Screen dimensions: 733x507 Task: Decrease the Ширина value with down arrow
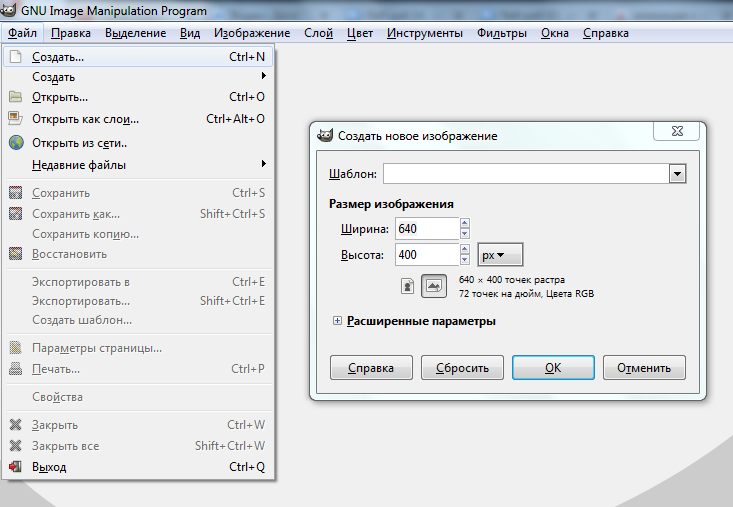(464, 234)
